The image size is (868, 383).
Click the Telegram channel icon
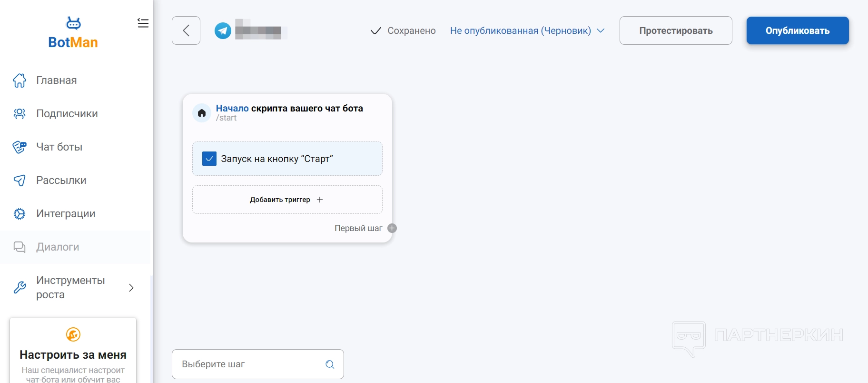point(223,30)
